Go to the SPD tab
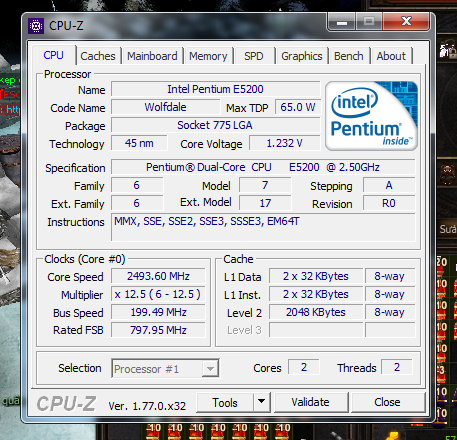This screenshot has height=440, width=457. 253,56
